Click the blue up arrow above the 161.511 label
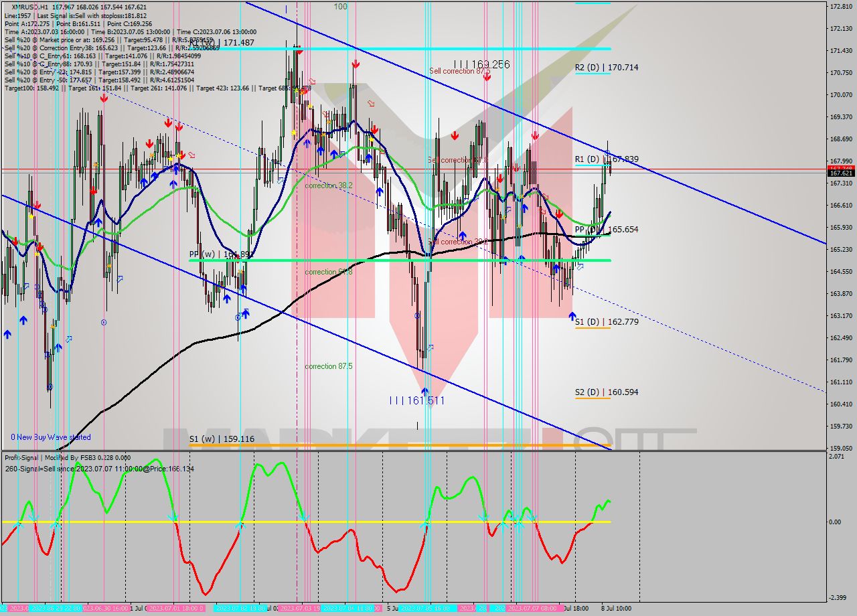This screenshot has height=616, width=857. [x=424, y=390]
